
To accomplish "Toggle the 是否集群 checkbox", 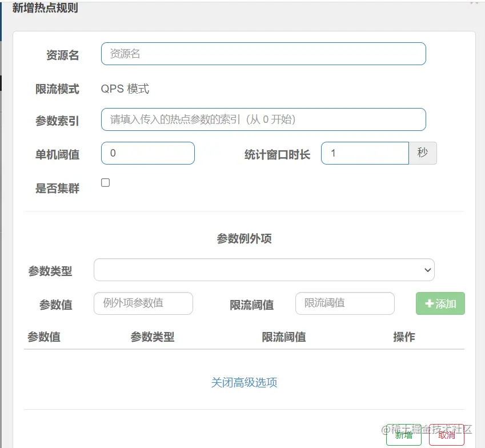I will coord(106,182).
